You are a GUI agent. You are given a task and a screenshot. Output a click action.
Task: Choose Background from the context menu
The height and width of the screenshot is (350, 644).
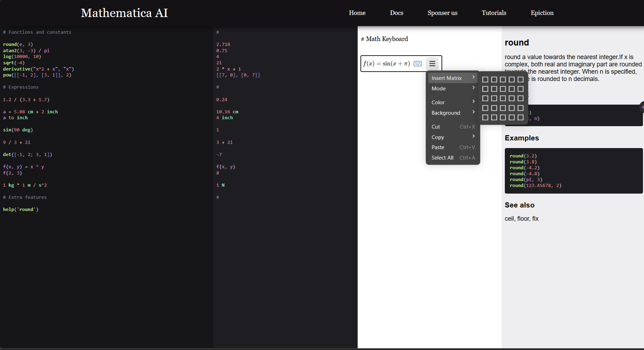[453, 113]
